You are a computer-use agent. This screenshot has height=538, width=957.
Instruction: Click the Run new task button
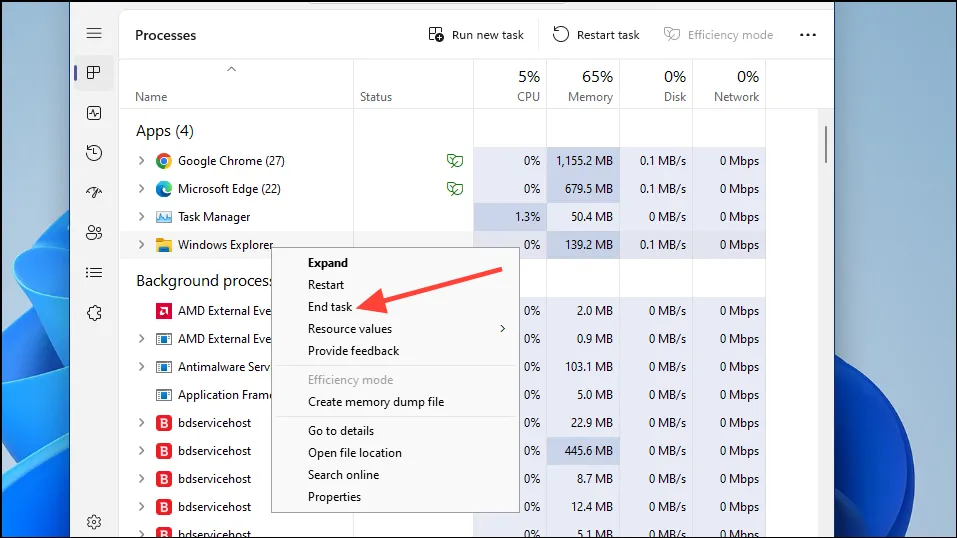[x=476, y=35]
